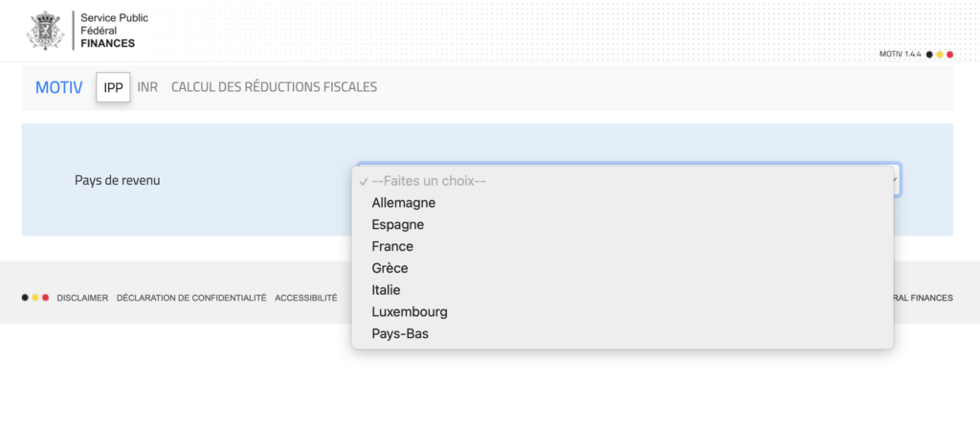This screenshot has width=980, height=428.
Task: Switch to the IPP tab
Action: [113, 87]
